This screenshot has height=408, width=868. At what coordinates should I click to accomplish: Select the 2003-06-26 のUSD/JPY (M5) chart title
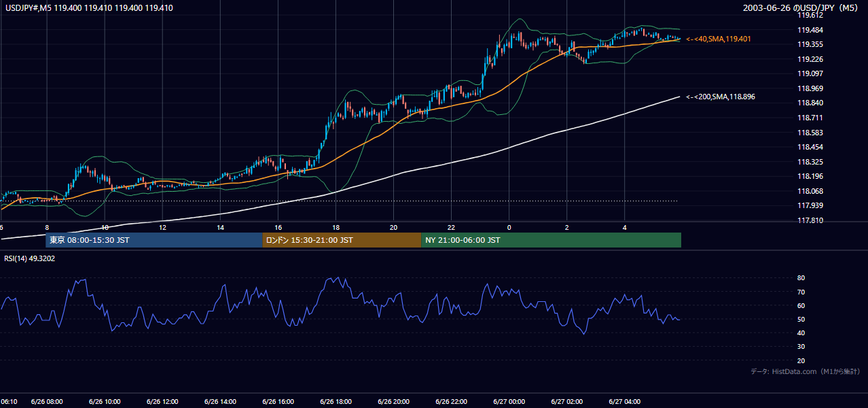click(801, 7)
